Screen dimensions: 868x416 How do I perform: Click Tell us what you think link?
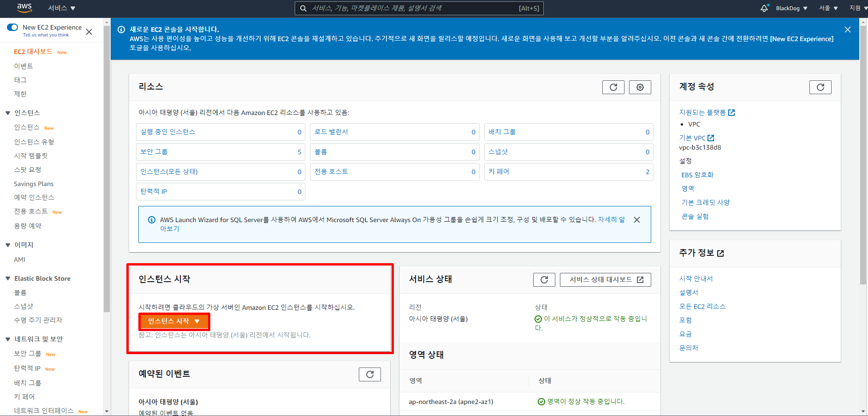coord(46,35)
